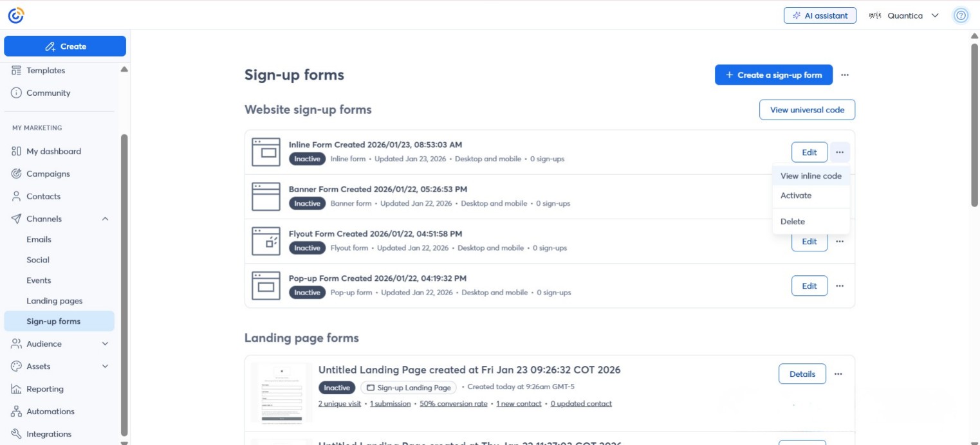
Task: Open the landing page form thumbnail
Action: [281, 392]
